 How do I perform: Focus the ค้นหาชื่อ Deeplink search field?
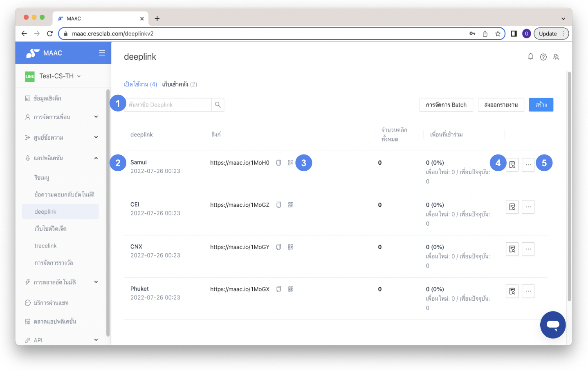(x=168, y=105)
